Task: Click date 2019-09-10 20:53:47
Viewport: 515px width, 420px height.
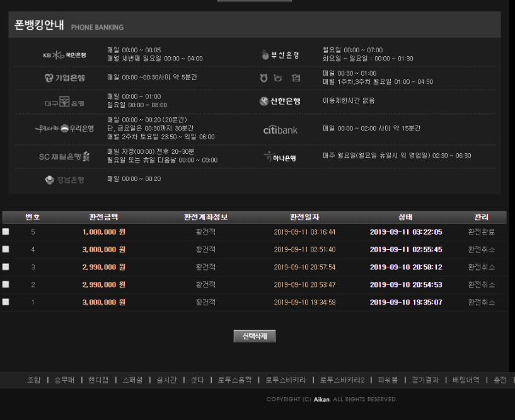Action: click(305, 284)
